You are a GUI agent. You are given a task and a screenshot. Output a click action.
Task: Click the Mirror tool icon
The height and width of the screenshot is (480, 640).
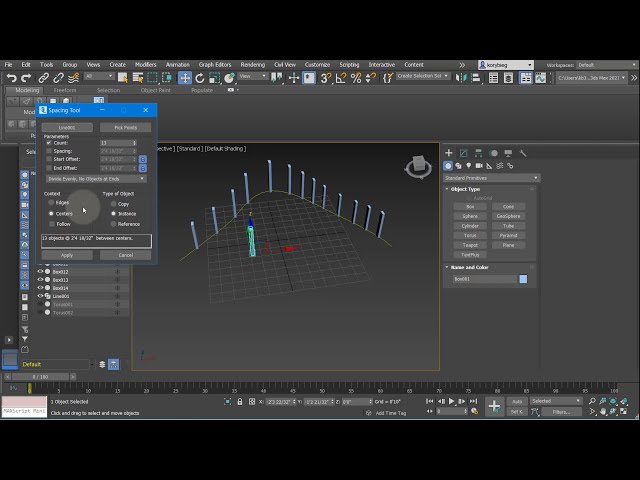[461, 78]
